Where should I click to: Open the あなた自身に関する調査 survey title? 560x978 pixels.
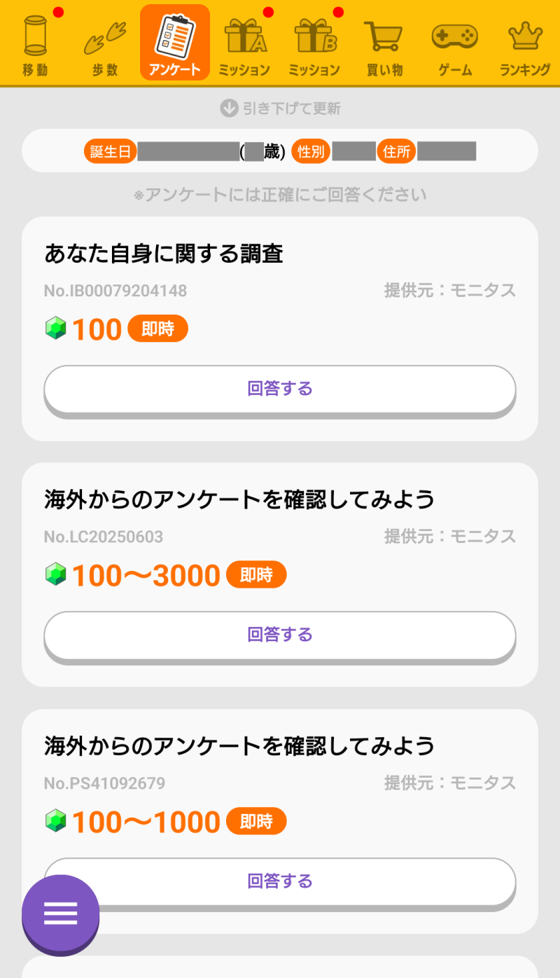[x=164, y=254]
